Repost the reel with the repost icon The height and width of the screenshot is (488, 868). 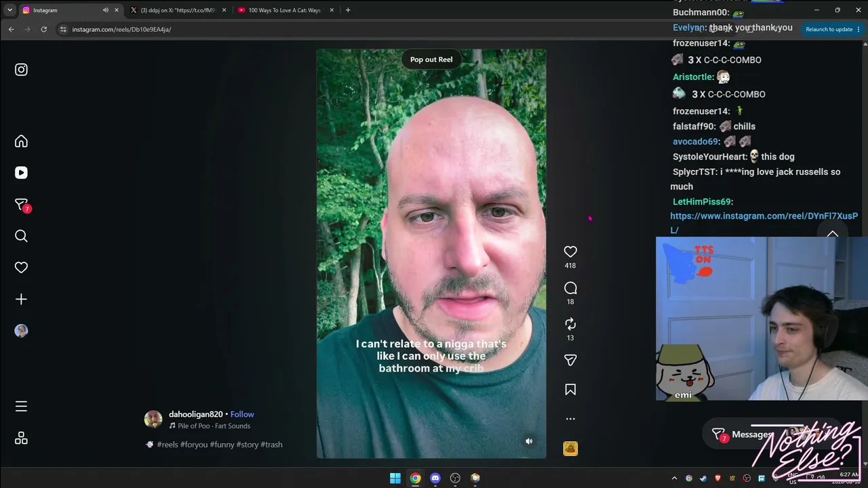pos(570,324)
